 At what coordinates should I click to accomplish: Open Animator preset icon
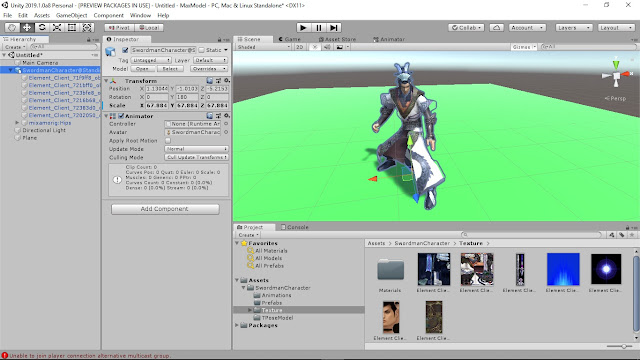tap(218, 116)
